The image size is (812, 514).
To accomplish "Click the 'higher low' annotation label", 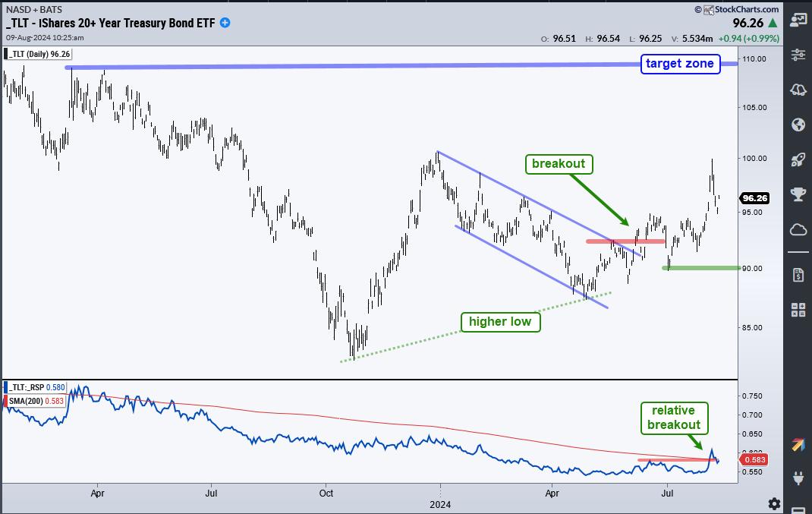I will pos(500,322).
